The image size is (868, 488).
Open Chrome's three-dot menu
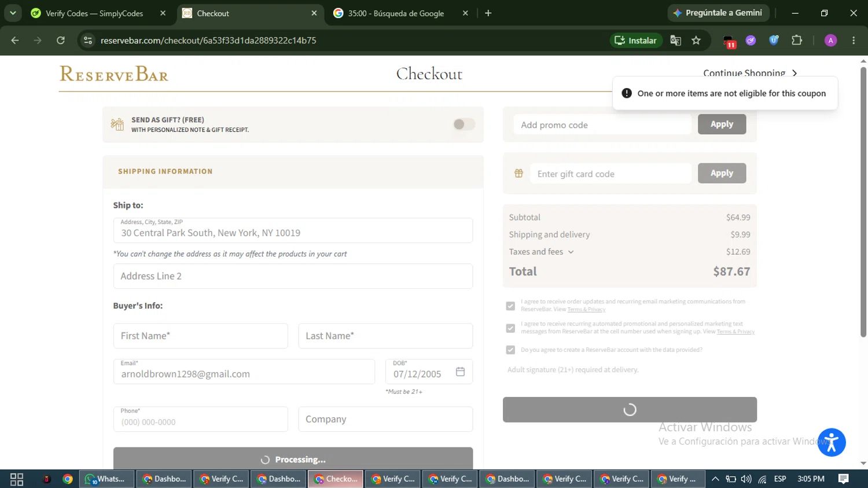[x=854, y=40]
